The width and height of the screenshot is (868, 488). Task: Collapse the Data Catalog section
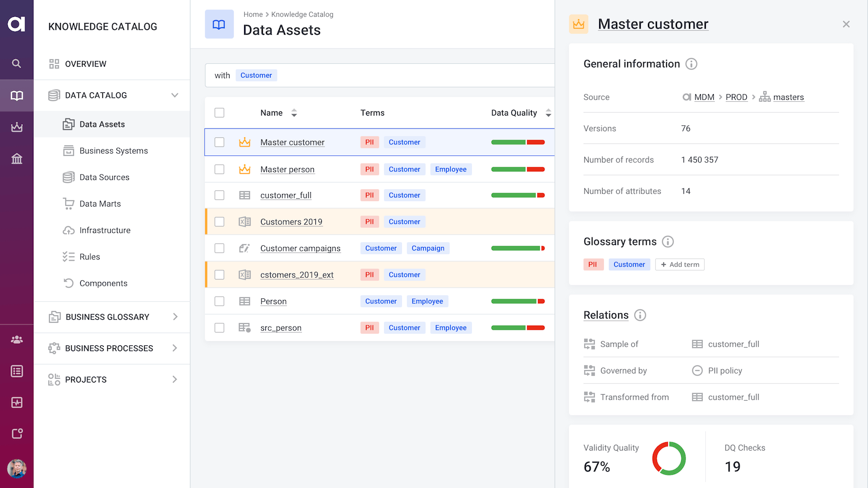pos(175,95)
